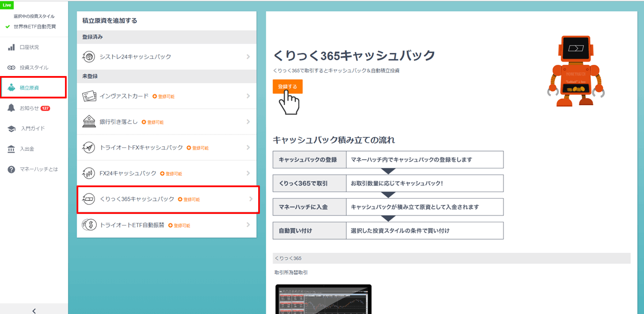Click the シストレ24キャッシュバック label text
This screenshot has width=644, height=314.
tap(135, 57)
